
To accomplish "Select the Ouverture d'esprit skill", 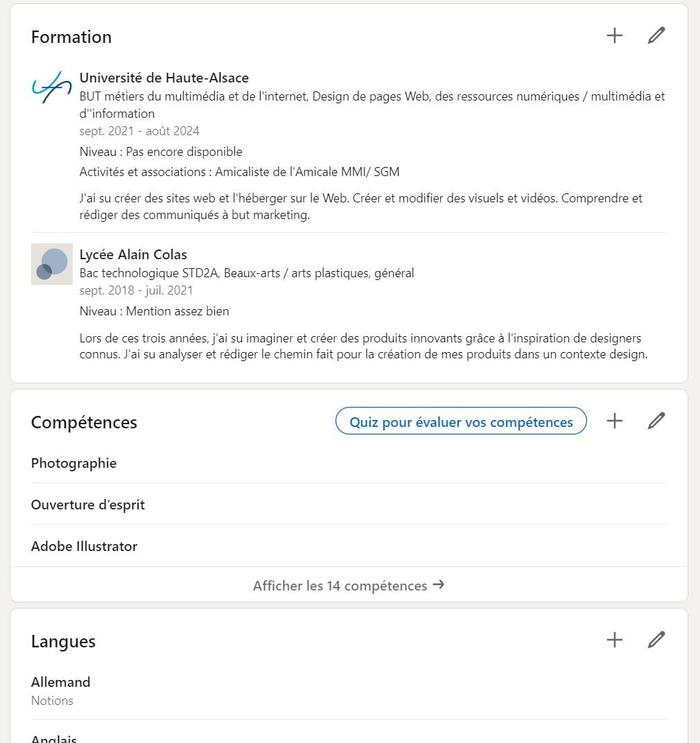I will (x=87, y=505).
